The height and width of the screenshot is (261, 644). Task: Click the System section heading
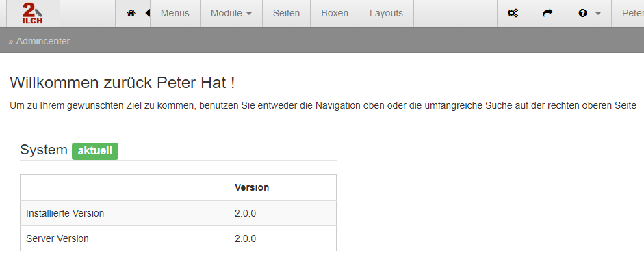(44, 150)
